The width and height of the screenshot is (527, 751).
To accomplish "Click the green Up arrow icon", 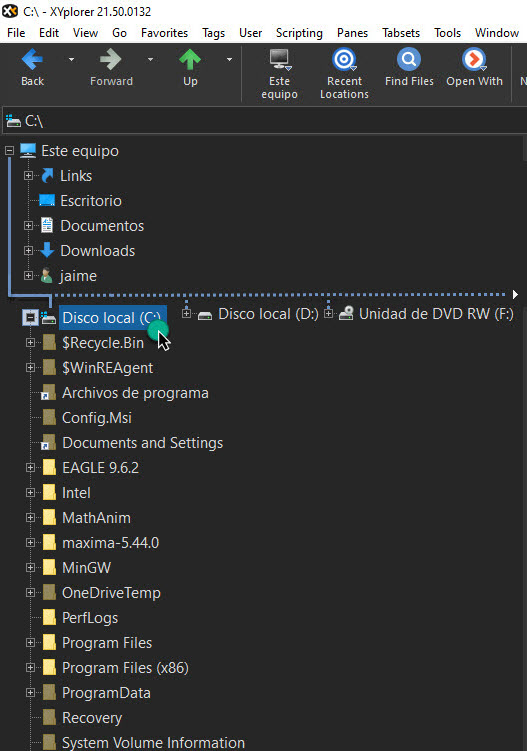I will pyautogui.click(x=190, y=60).
